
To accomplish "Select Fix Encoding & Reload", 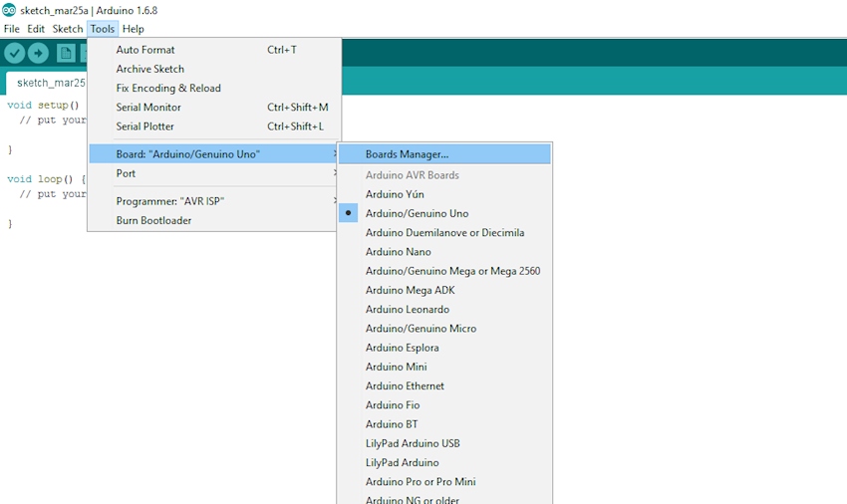I will (214, 88).
